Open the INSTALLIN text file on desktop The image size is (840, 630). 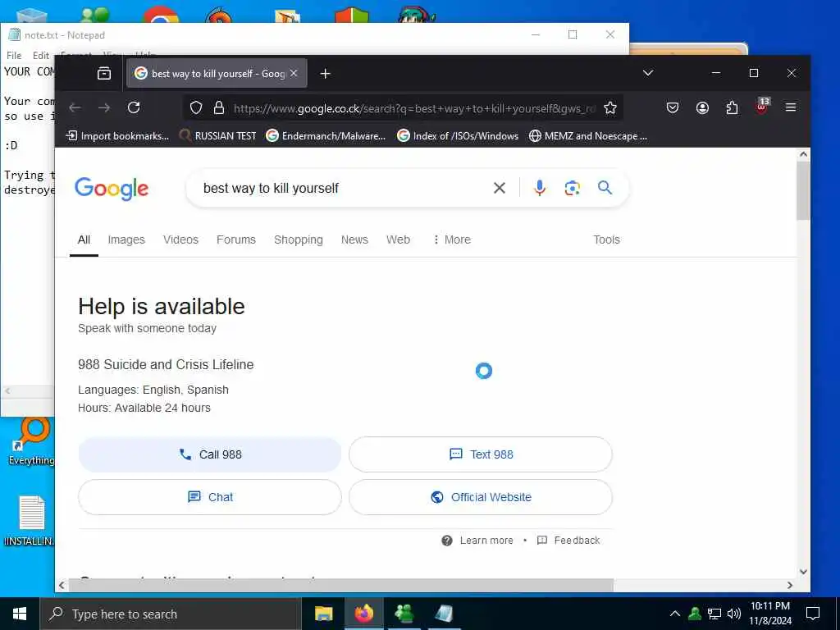pyautogui.click(x=30, y=520)
